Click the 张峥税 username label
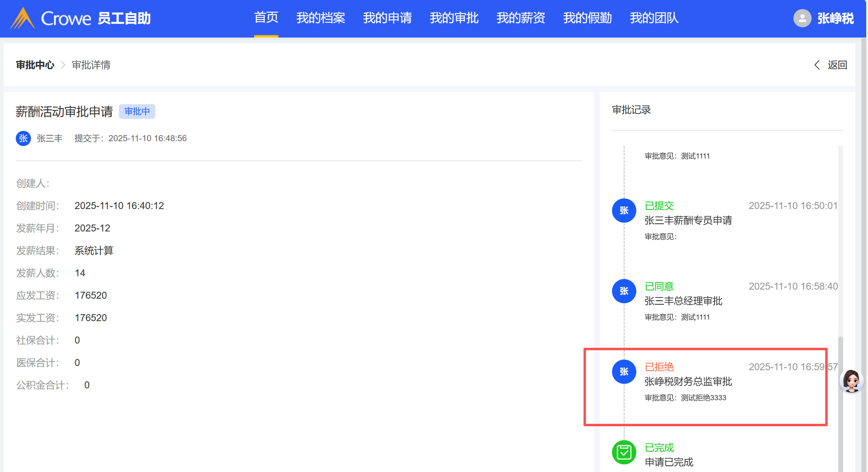Viewport: 868px width, 472px height. pyautogui.click(x=835, y=18)
